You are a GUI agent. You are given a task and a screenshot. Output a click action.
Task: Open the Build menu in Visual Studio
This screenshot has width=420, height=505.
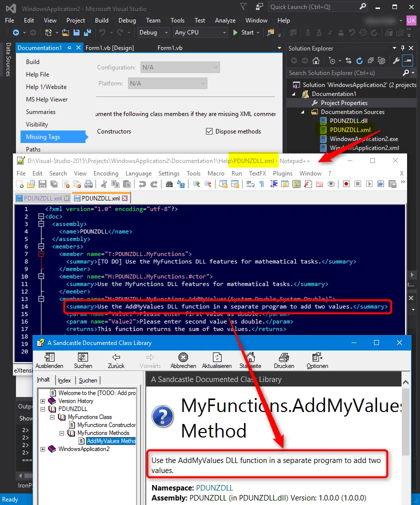tap(101, 20)
